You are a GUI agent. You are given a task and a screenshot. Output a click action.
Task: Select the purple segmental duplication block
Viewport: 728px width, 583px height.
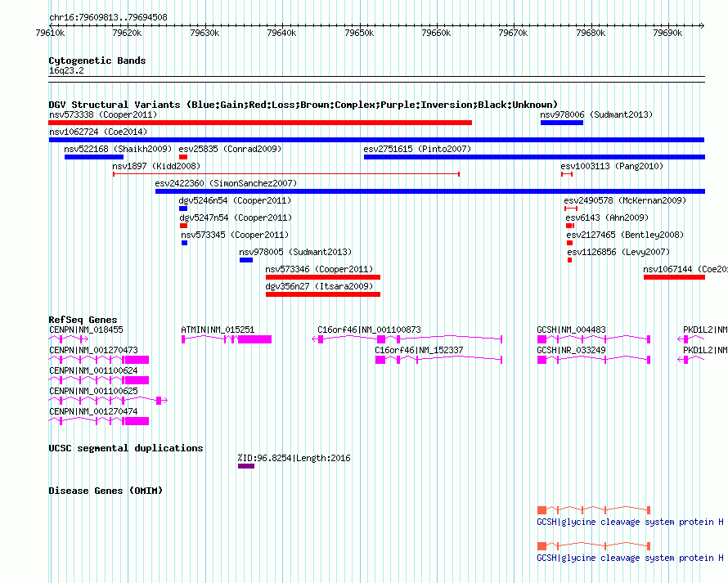coord(246,466)
